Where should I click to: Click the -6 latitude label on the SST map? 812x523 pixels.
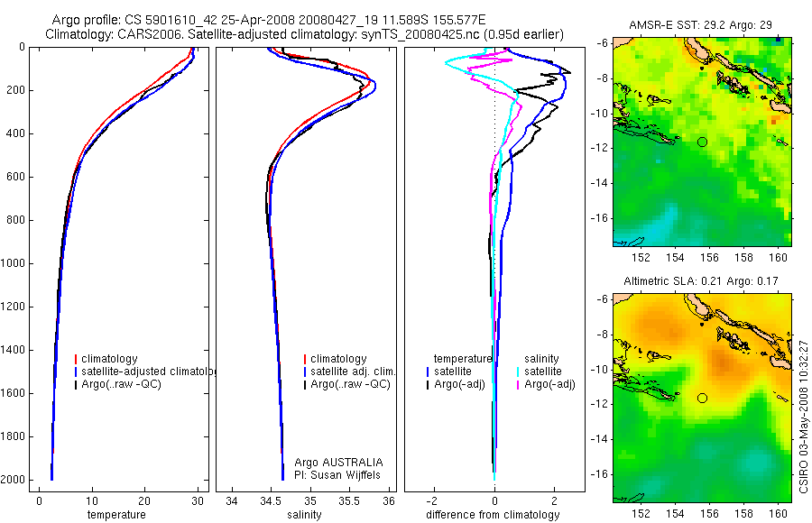coord(602,43)
